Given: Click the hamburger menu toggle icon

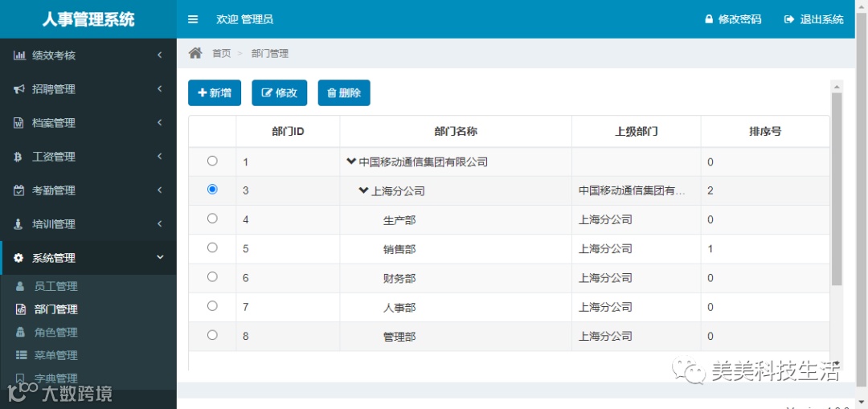Looking at the screenshot, I should click(x=193, y=19).
